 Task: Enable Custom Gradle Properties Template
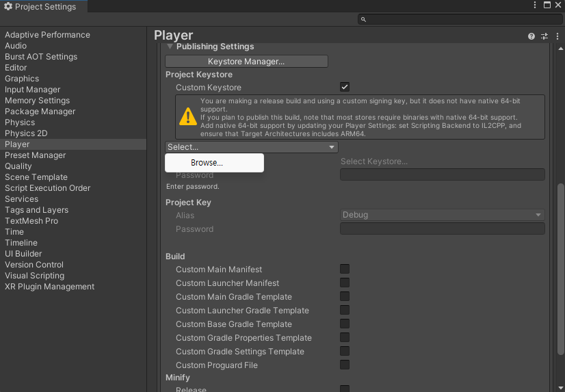coord(345,337)
